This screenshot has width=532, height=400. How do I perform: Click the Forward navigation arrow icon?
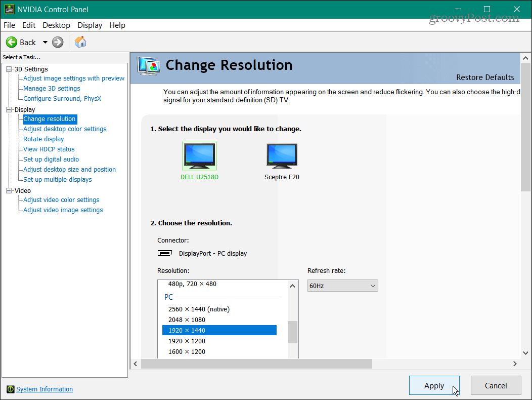57,42
